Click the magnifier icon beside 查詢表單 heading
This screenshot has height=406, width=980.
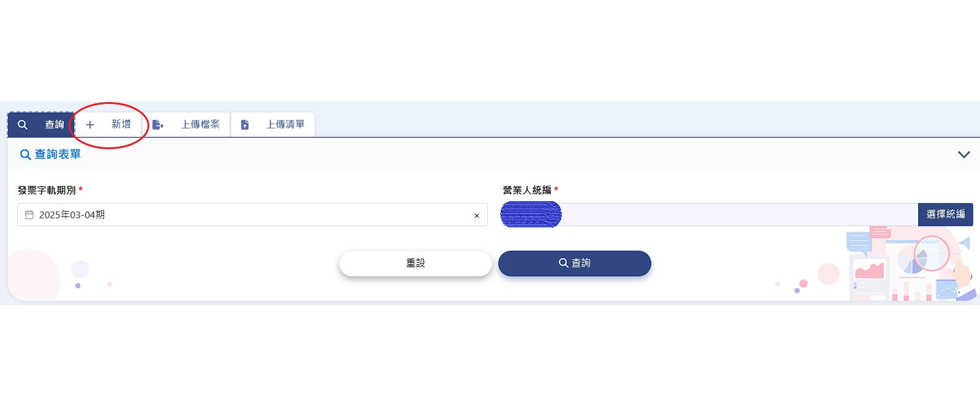tap(26, 155)
